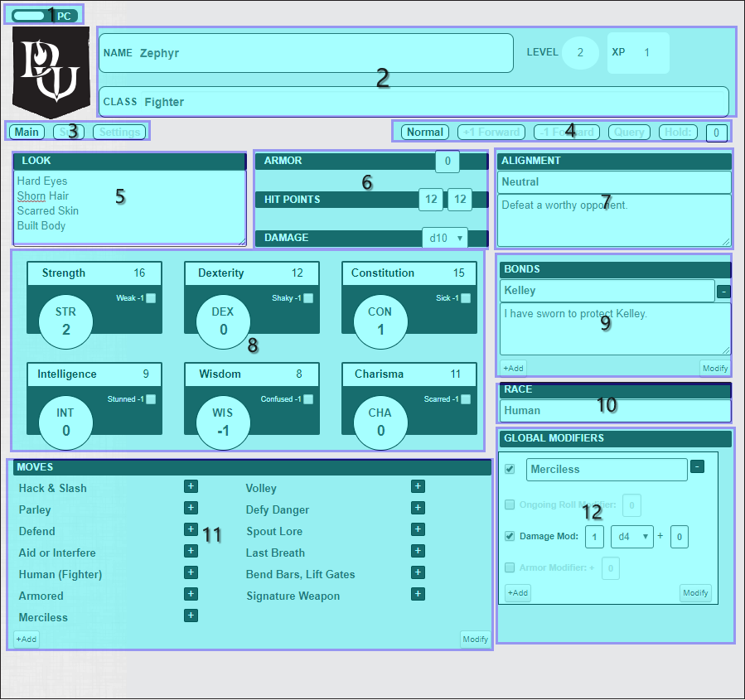
Task: Click the plus icon beside Signature Weapon
Action: tap(418, 594)
